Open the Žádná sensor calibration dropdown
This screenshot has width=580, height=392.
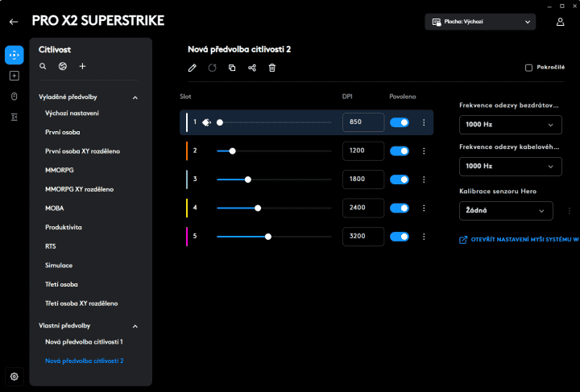506,211
